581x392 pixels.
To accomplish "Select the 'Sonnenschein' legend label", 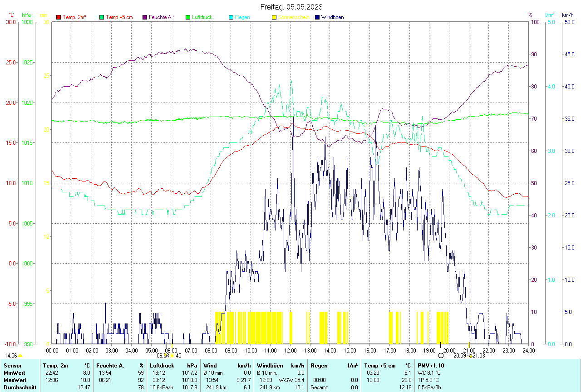I will [294, 17].
